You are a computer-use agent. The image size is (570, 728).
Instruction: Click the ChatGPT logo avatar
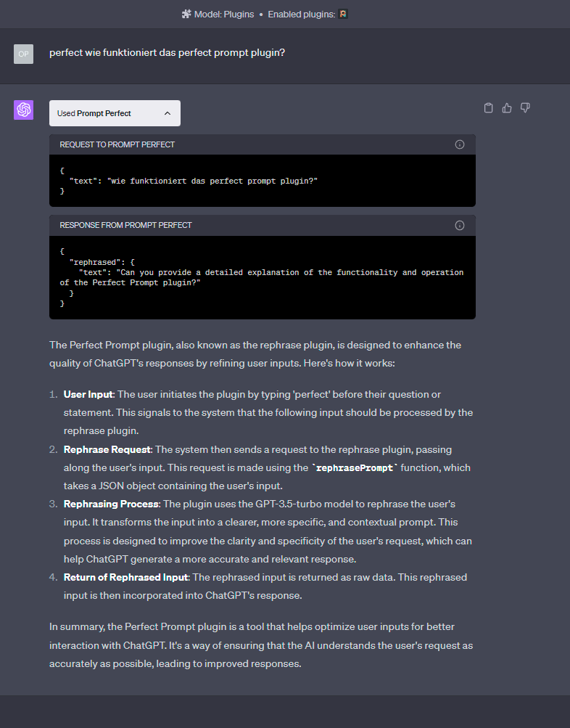[24, 110]
